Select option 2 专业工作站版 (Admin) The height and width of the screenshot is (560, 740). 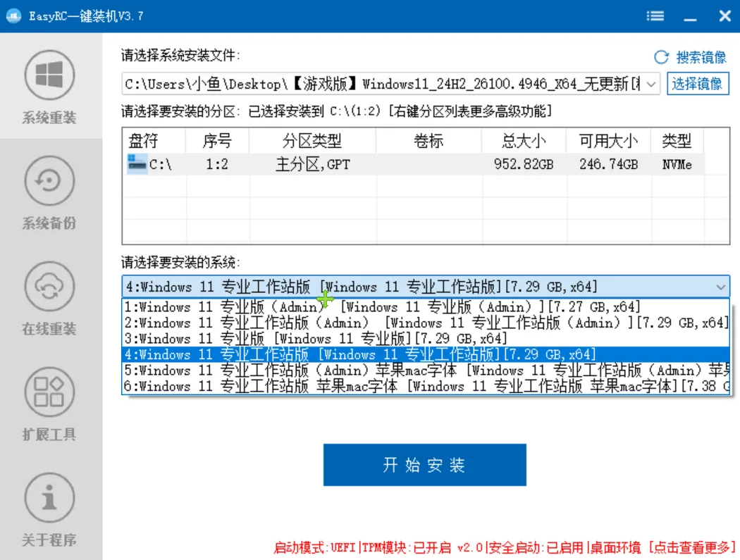[x=426, y=323]
